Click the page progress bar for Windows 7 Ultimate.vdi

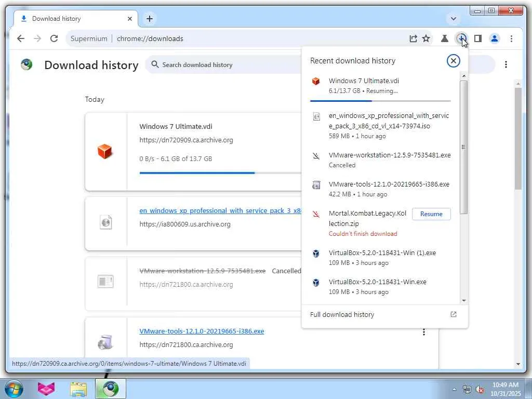click(x=220, y=172)
